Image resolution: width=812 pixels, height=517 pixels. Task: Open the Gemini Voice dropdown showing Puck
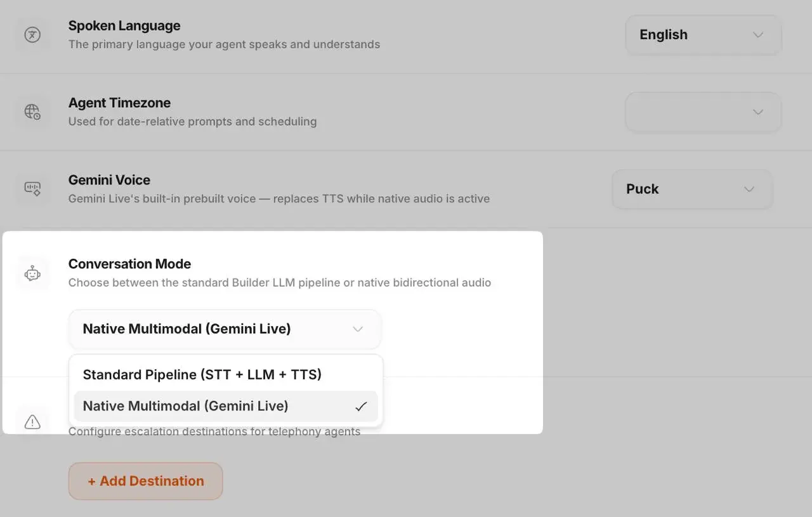point(692,189)
